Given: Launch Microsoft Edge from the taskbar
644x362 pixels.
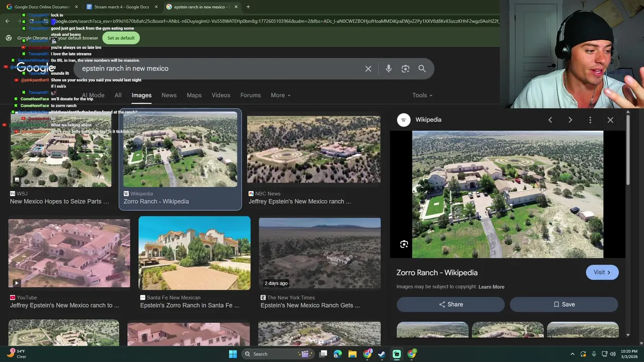Looking at the screenshot, I should tap(338, 354).
